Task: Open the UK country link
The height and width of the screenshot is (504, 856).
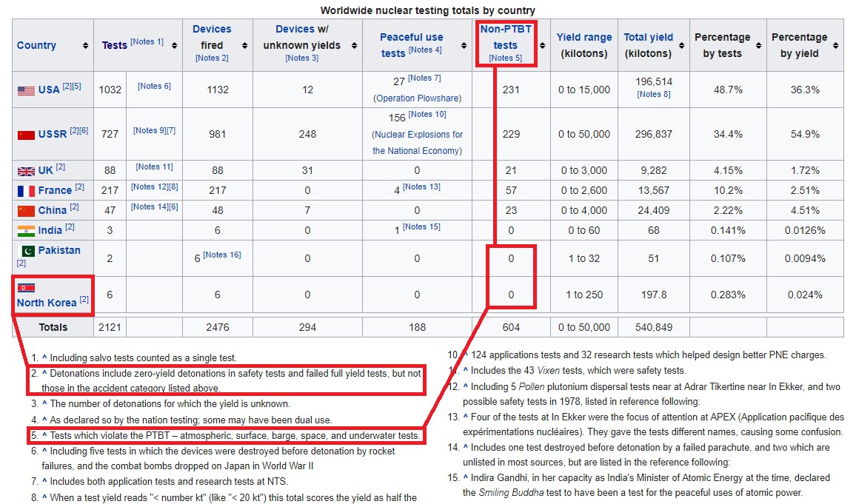Action: point(45,171)
